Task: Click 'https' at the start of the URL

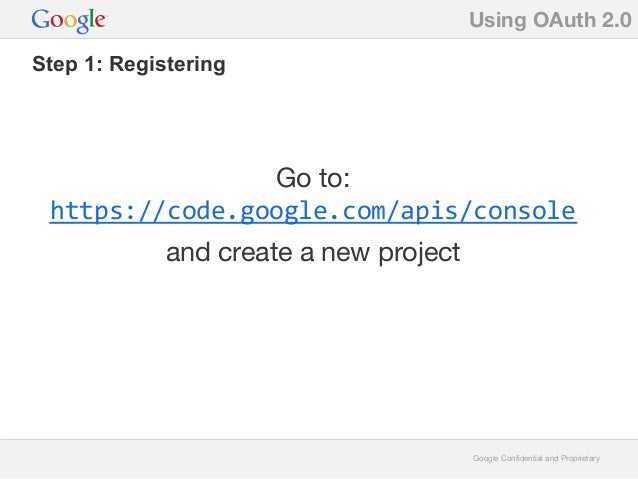Action: coord(87,211)
